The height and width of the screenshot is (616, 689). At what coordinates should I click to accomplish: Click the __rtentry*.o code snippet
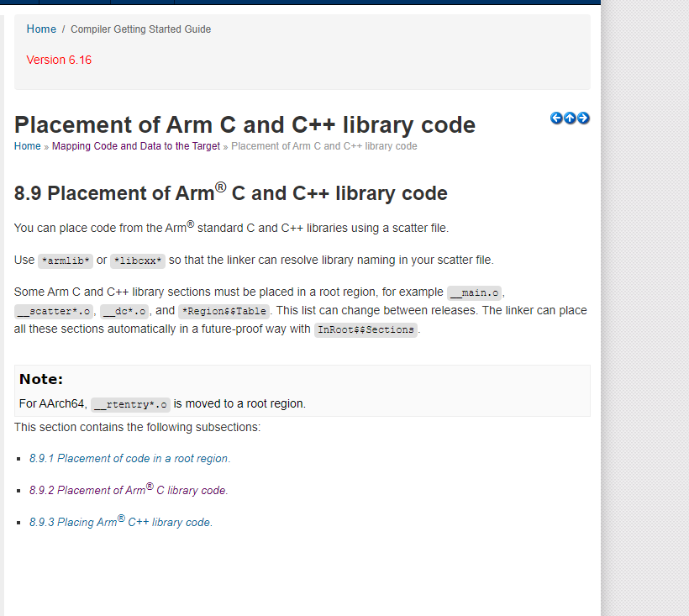tap(130, 404)
